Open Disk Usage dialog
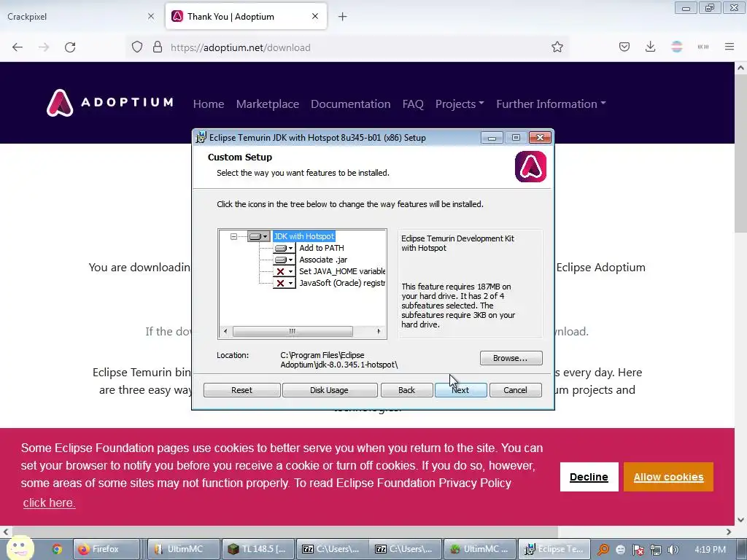 329,390
